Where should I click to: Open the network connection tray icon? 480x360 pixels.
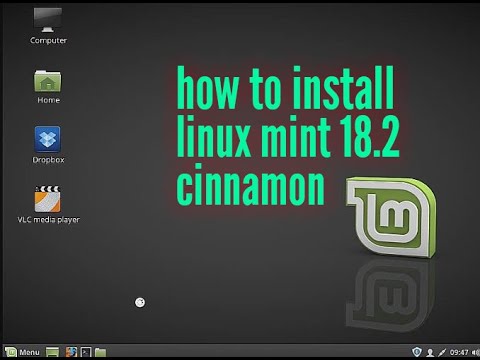tap(442, 352)
